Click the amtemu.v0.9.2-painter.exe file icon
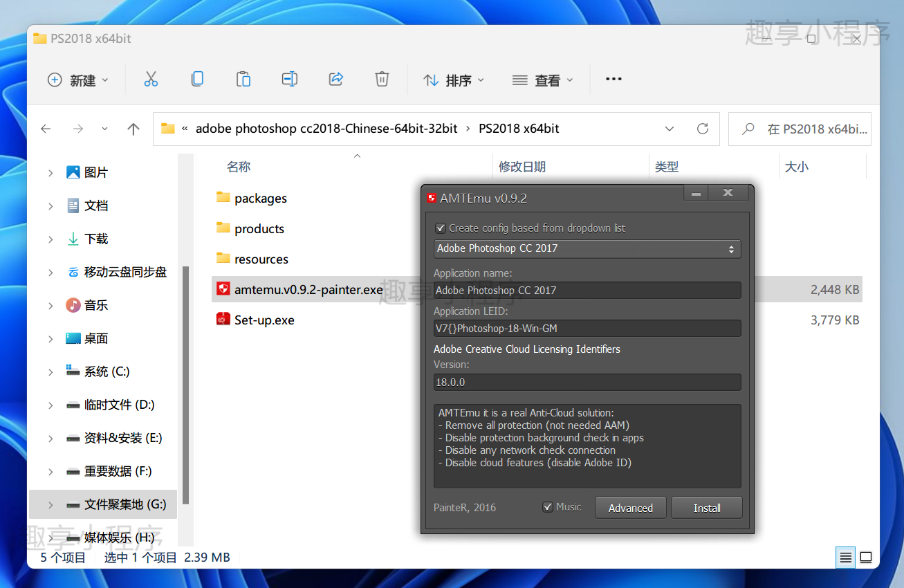 (x=223, y=289)
